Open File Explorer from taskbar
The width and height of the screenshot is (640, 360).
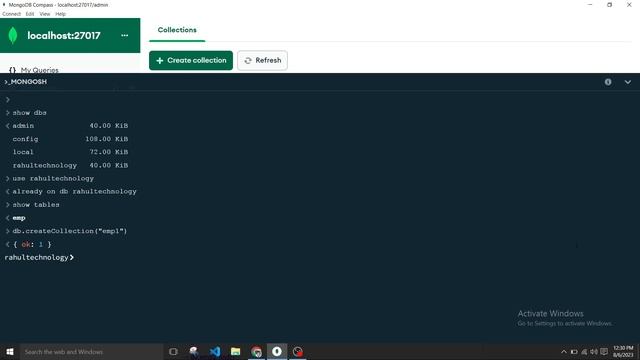[x=236, y=351]
